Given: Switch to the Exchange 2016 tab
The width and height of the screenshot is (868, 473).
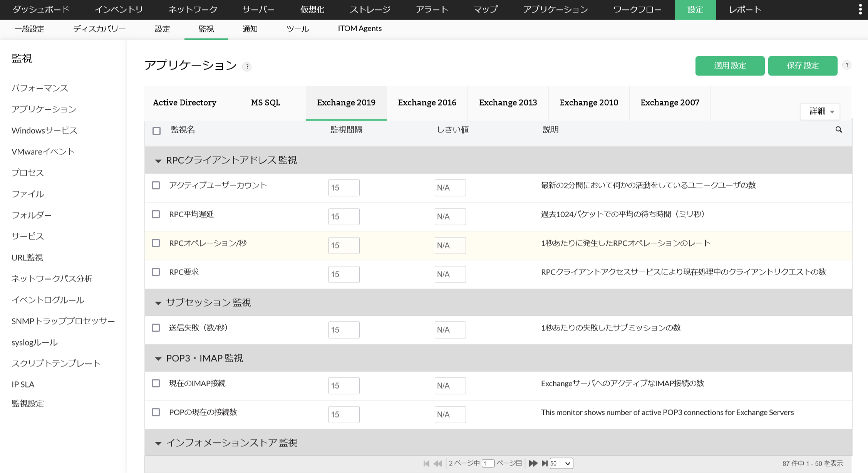Looking at the screenshot, I should 427,103.
